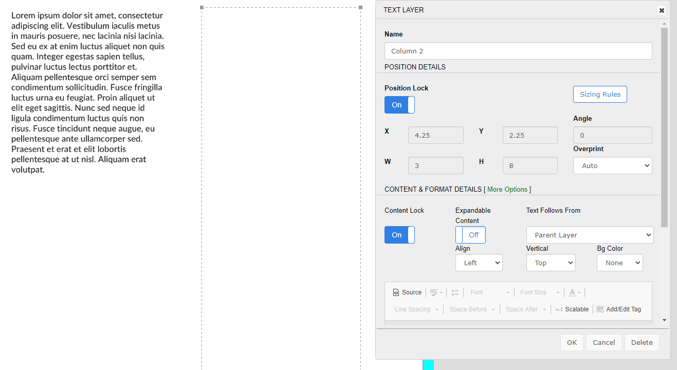The width and height of the screenshot is (677, 370).
Task: Click the W width input field
Action: (x=436, y=165)
